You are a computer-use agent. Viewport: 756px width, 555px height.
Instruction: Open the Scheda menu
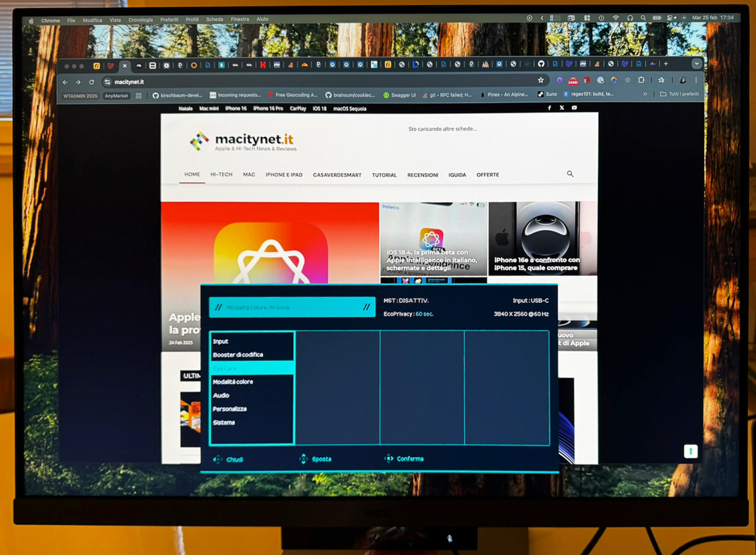(214, 19)
